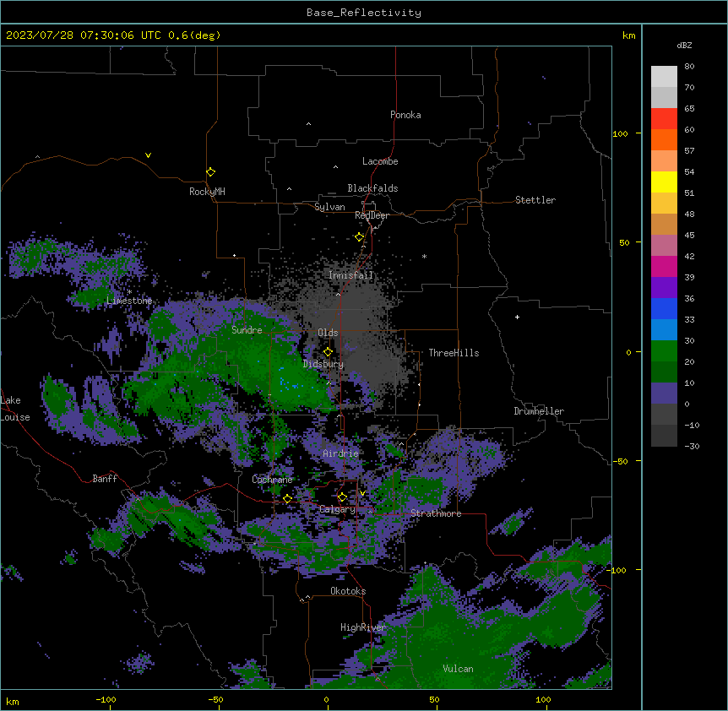Viewport: 728px width, 711px height.
Task: Click the yellow diamond marker above Calgary label
Action: pos(342,497)
